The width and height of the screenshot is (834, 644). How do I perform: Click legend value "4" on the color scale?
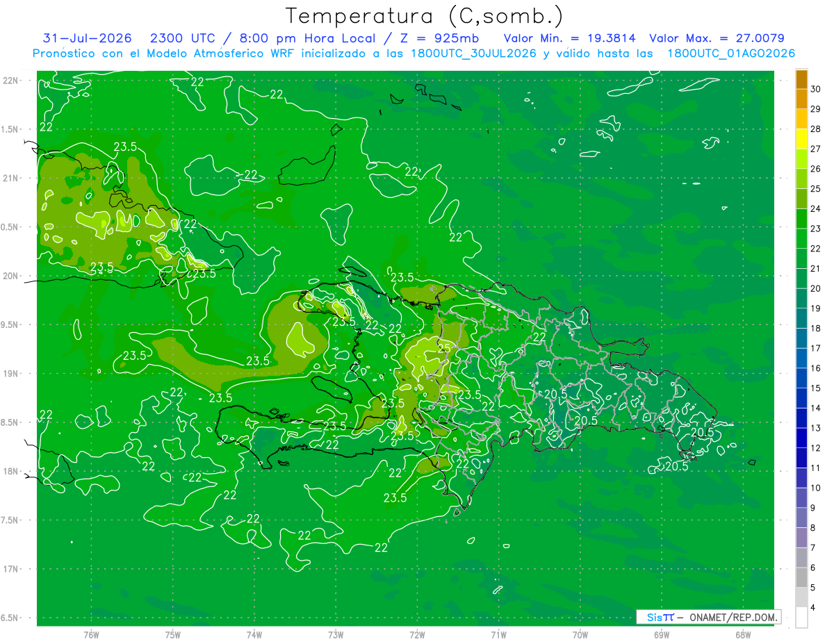[x=814, y=608]
